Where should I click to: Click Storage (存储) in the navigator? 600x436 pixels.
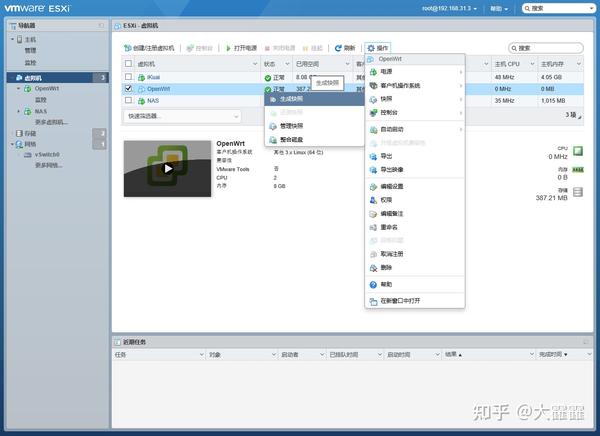click(30, 133)
